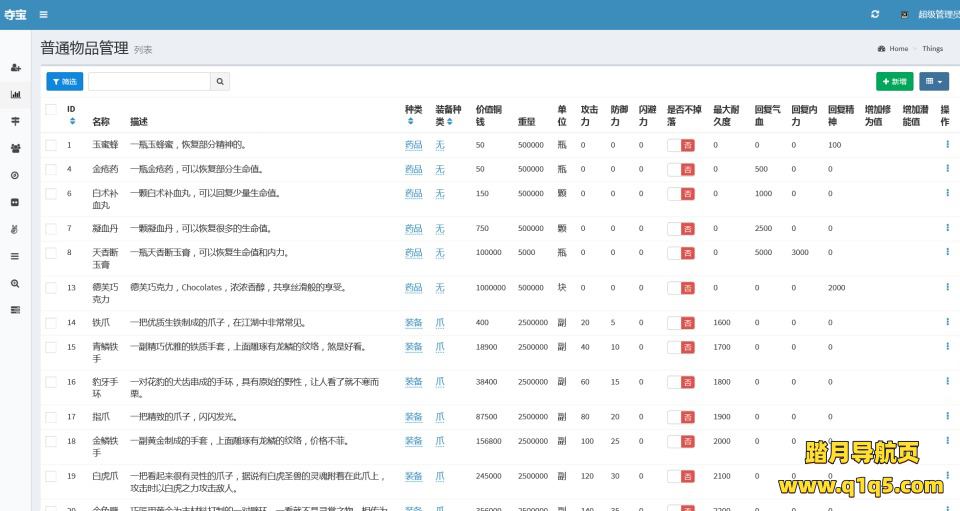The image size is (960, 511).
Task: Open row actions for 玉蜂蜜
Action: tap(946, 144)
